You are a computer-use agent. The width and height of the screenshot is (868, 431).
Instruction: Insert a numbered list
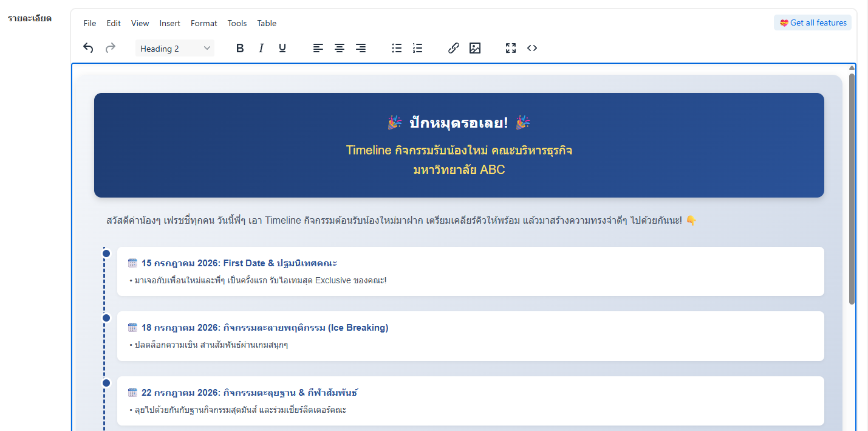417,48
